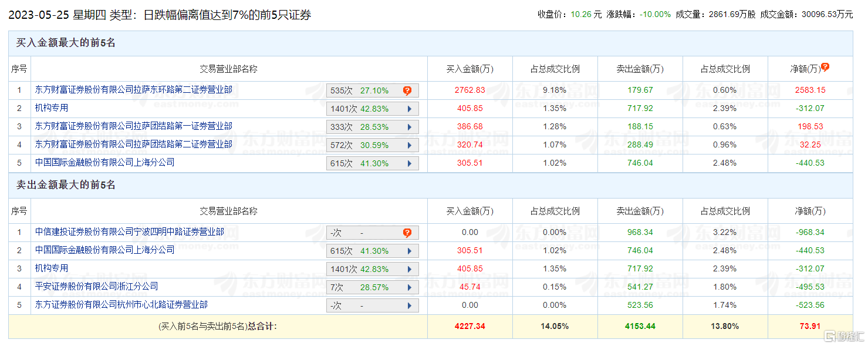The height and width of the screenshot is (346, 868).
Task: Open 中国国际金融上海分公司 link in the 卖出金额最大 table
Action: (104, 250)
